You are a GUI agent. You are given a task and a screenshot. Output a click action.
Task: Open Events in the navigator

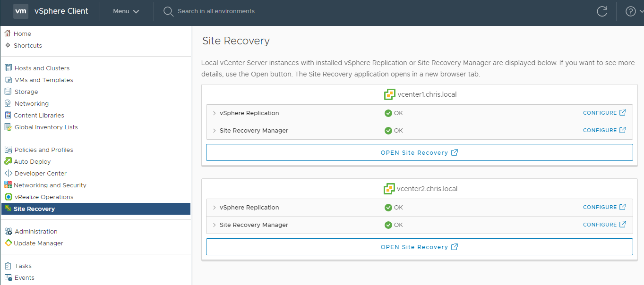25,277
